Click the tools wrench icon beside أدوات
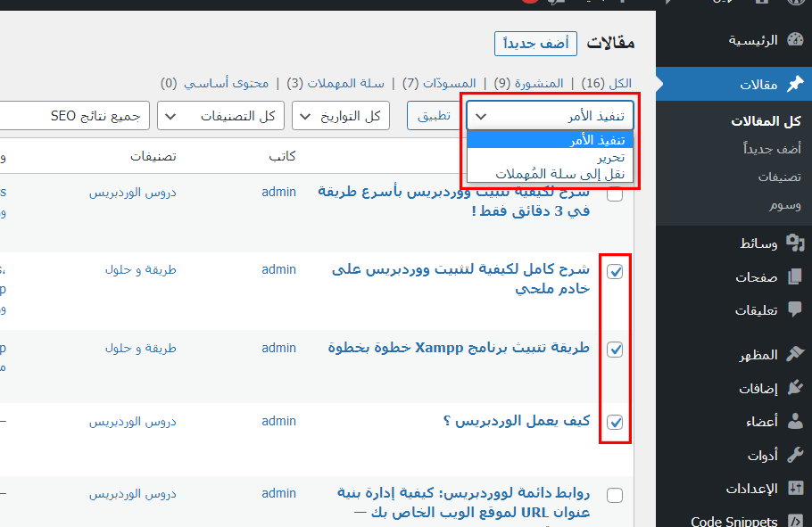The image size is (812, 527). [794, 455]
